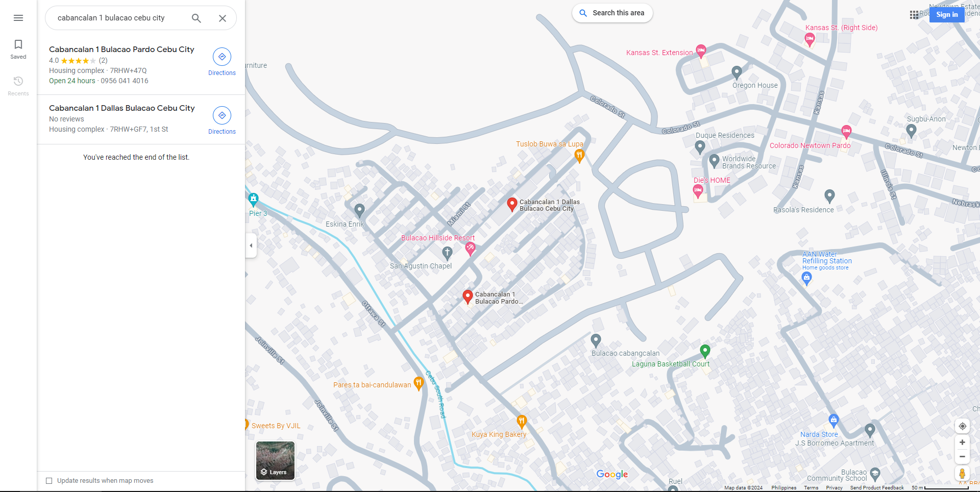Clear the search box text

point(223,18)
